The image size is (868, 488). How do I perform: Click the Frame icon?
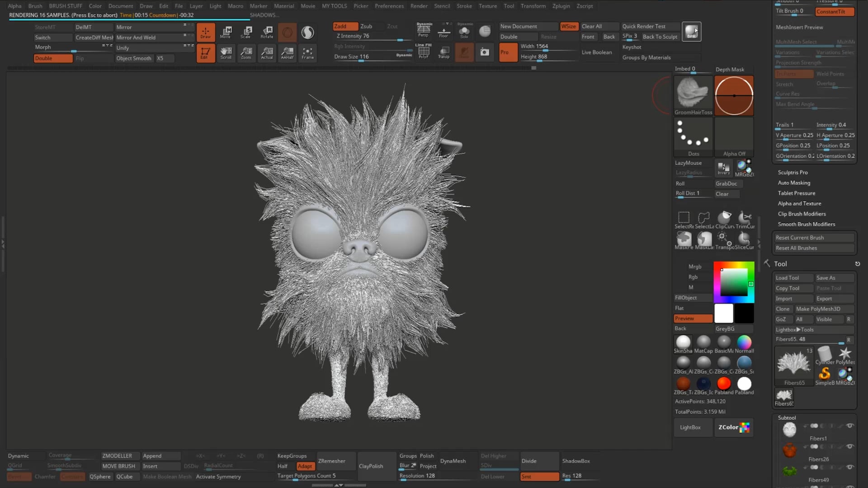click(307, 53)
